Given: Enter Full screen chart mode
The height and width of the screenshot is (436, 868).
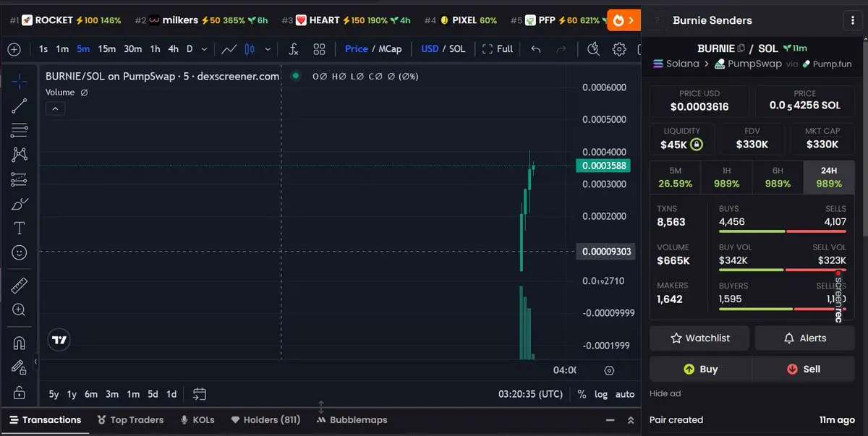Looking at the screenshot, I should (497, 49).
